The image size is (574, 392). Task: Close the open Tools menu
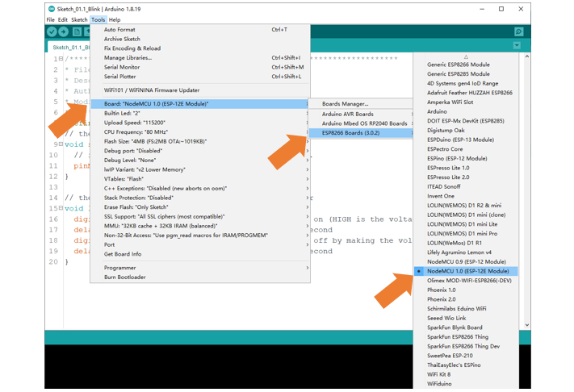coord(98,19)
